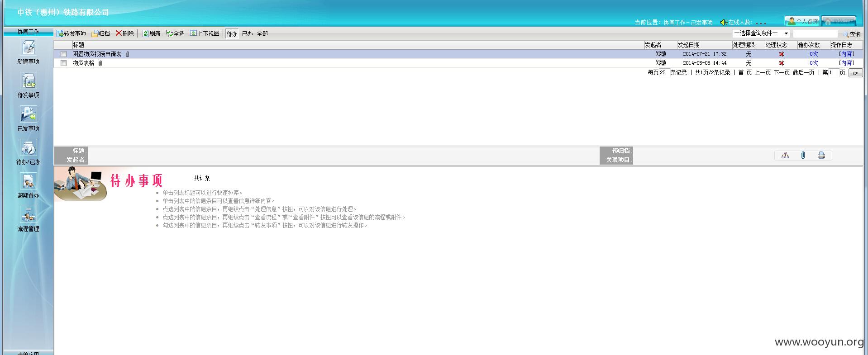Viewport: 868px width, 355px height.
Task: Click the view attachment paperclip icon
Action: pyautogui.click(x=803, y=156)
